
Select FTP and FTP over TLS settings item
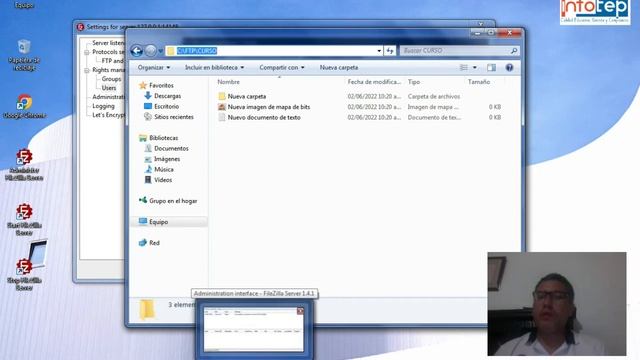click(113, 61)
